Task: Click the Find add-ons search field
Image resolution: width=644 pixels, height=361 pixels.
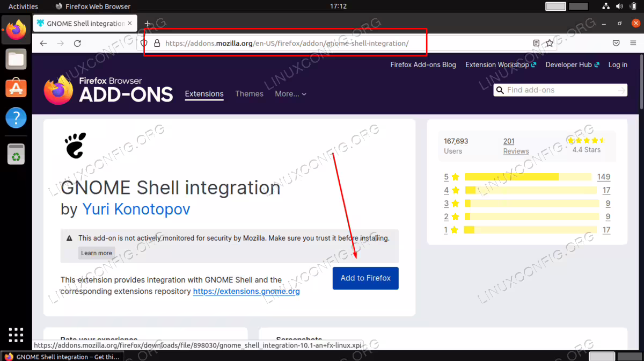Action: (560, 90)
